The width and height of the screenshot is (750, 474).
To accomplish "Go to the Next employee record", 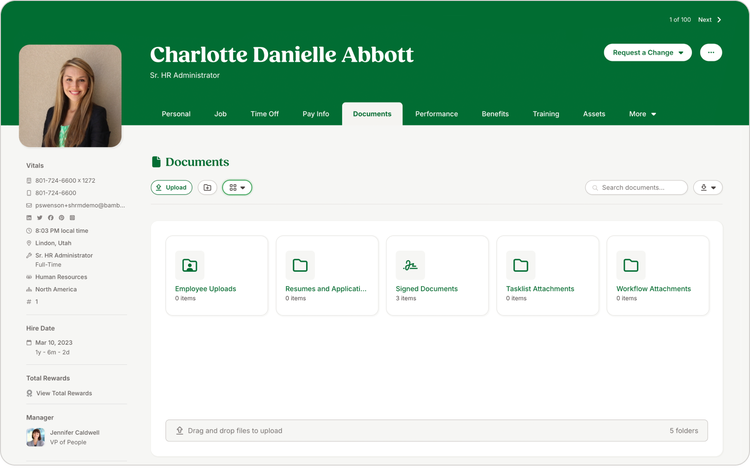I will (x=709, y=20).
